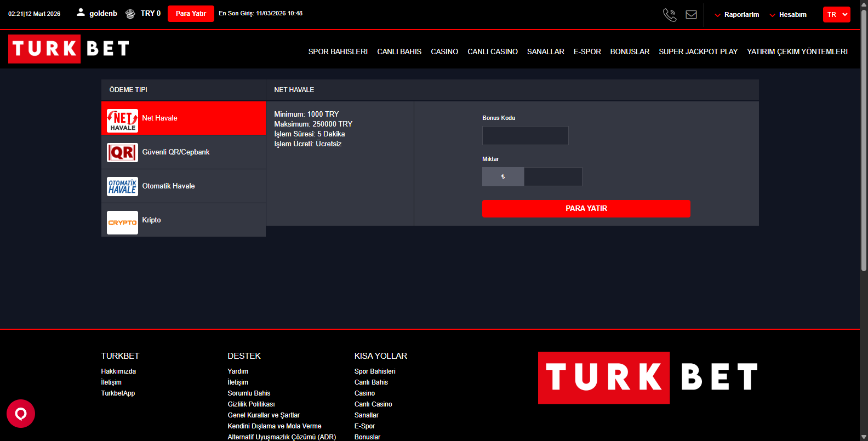Open Casino footer link

coord(364,393)
